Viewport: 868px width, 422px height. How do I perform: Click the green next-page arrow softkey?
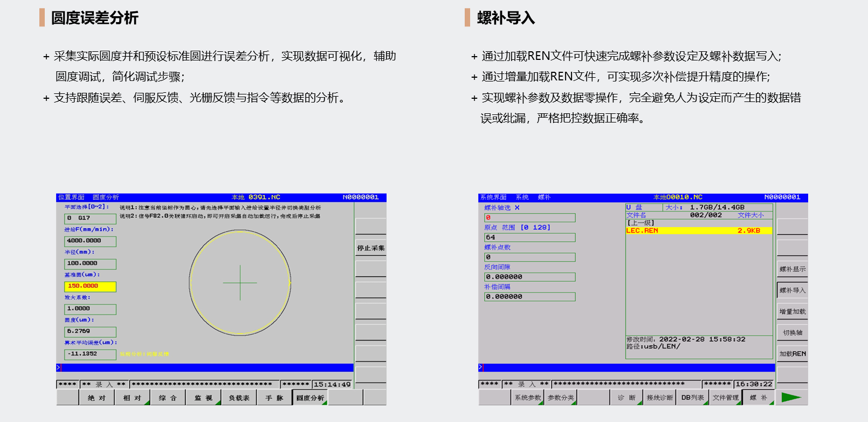791,398
